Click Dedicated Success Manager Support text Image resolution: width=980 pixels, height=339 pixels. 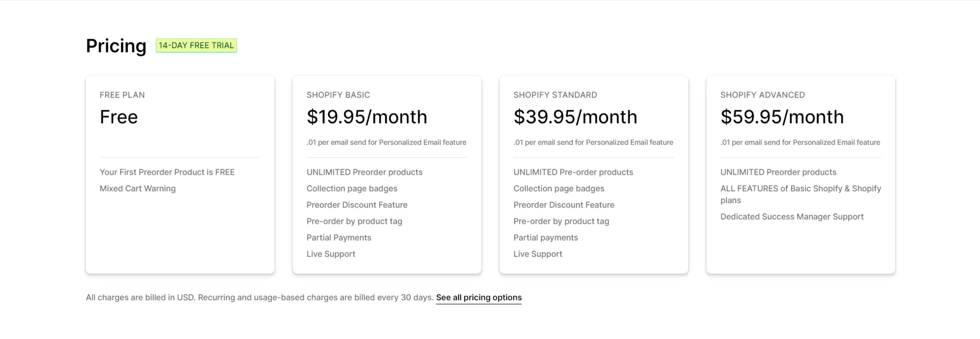click(x=792, y=217)
